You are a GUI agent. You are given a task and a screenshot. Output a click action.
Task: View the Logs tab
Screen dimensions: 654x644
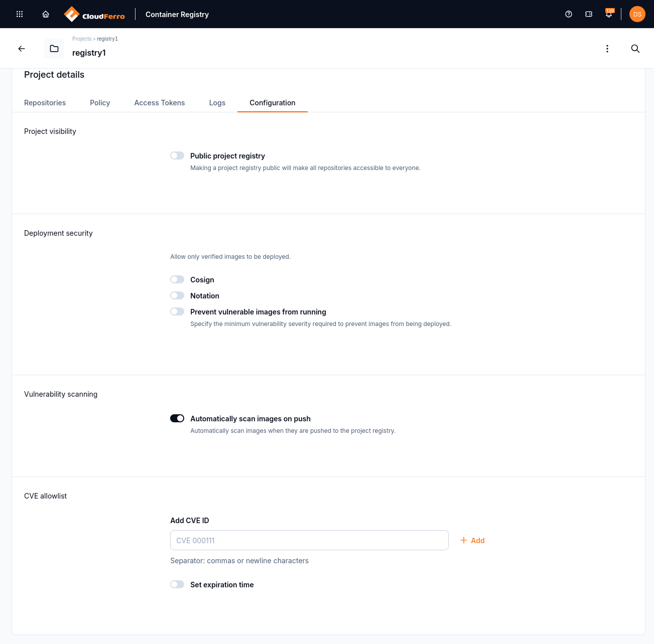click(x=217, y=103)
